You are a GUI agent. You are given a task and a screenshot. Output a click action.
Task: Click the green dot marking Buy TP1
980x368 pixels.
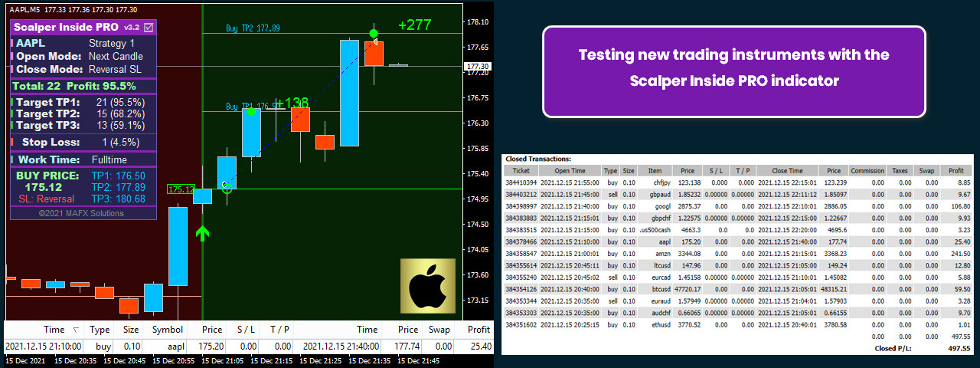pyautogui.click(x=250, y=112)
